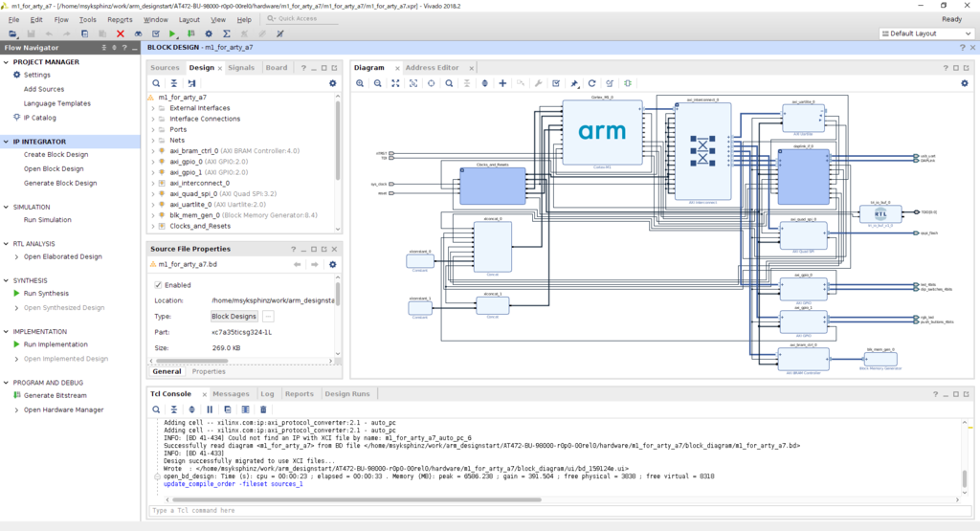This screenshot has height=531, width=980.
Task: Switch to the Address Editor tab
Action: pyautogui.click(x=432, y=68)
